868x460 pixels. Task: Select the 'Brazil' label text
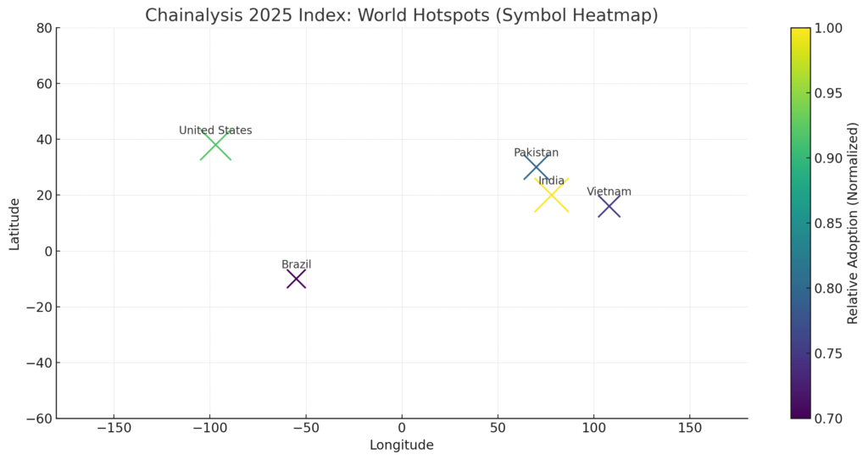click(296, 264)
